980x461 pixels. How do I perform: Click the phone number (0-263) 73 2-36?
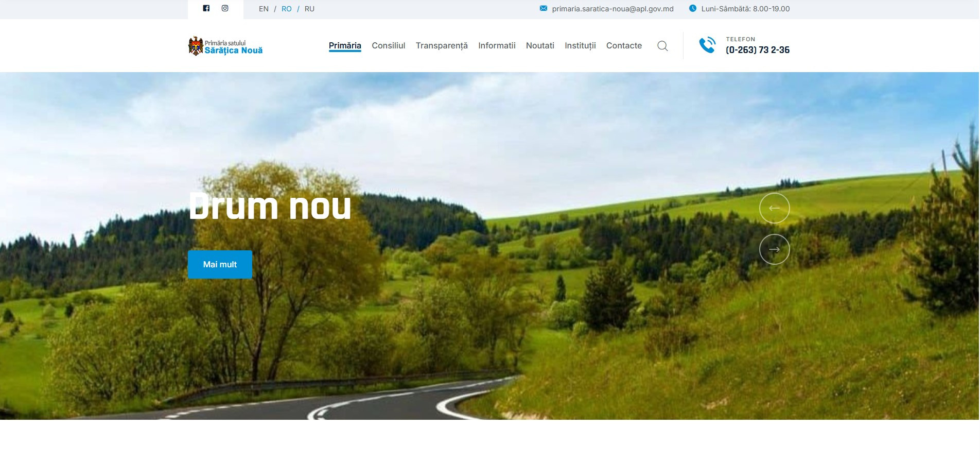tap(757, 50)
